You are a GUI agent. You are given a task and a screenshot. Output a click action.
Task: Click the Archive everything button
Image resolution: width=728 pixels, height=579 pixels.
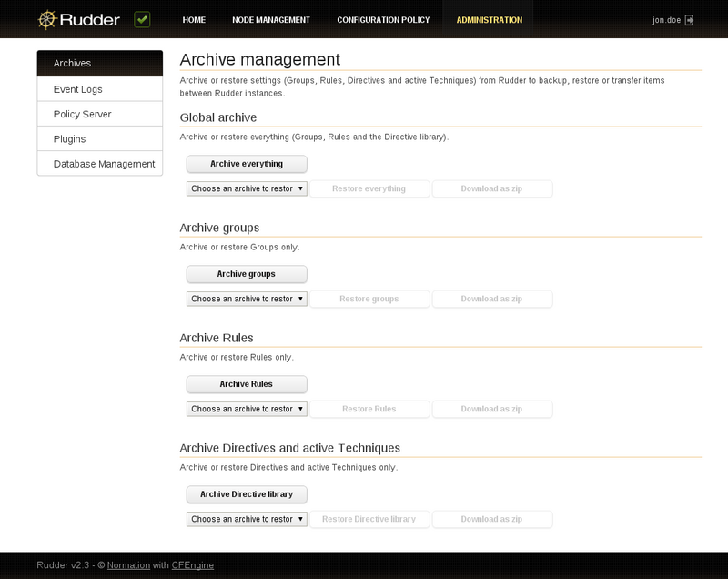[247, 164]
